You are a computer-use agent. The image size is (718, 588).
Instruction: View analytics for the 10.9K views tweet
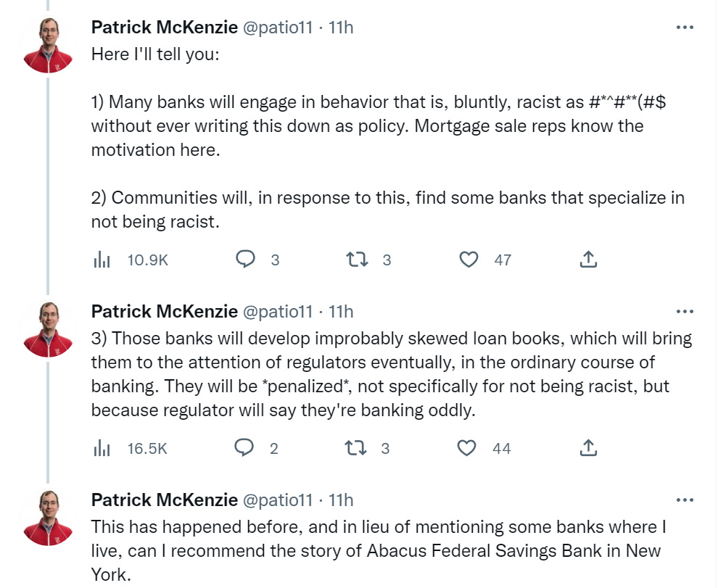[x=101, y=260]
